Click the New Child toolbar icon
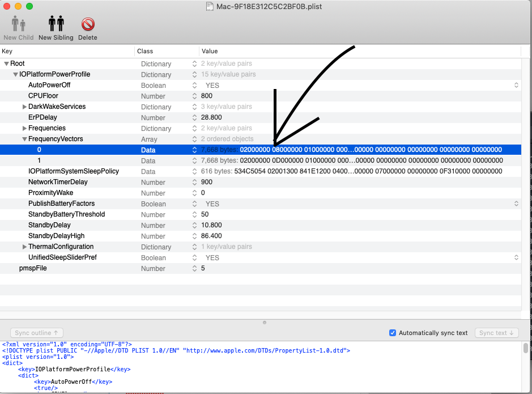 (18, 24)
